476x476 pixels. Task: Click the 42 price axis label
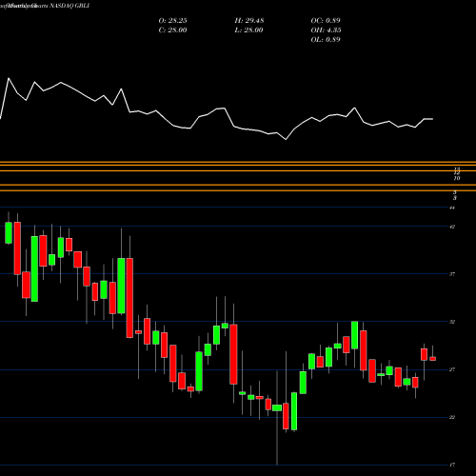pos(452,227)
